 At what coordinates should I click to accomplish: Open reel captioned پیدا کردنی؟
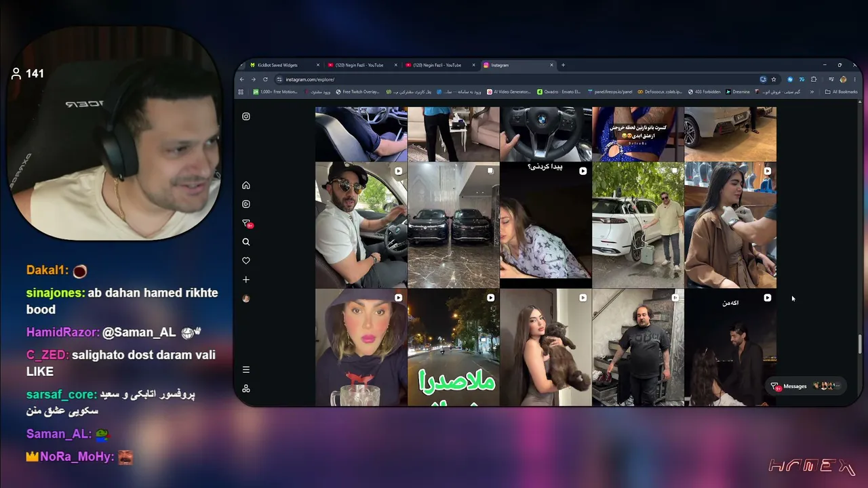(545, 225)
